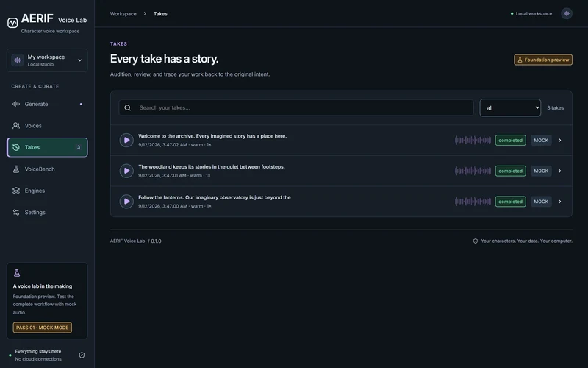
Task: Click completed badge on 'The woodland keeps' take
Action: coord(510,171)
